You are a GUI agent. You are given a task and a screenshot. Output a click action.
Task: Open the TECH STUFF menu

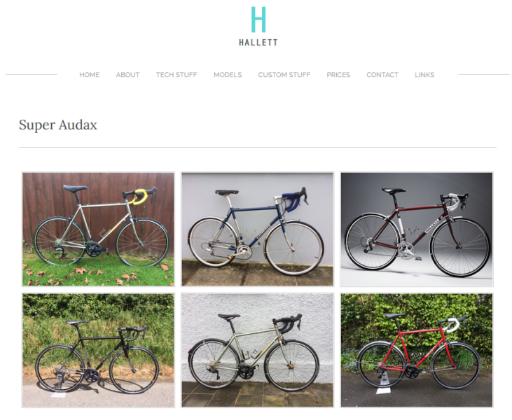(177, 75)
